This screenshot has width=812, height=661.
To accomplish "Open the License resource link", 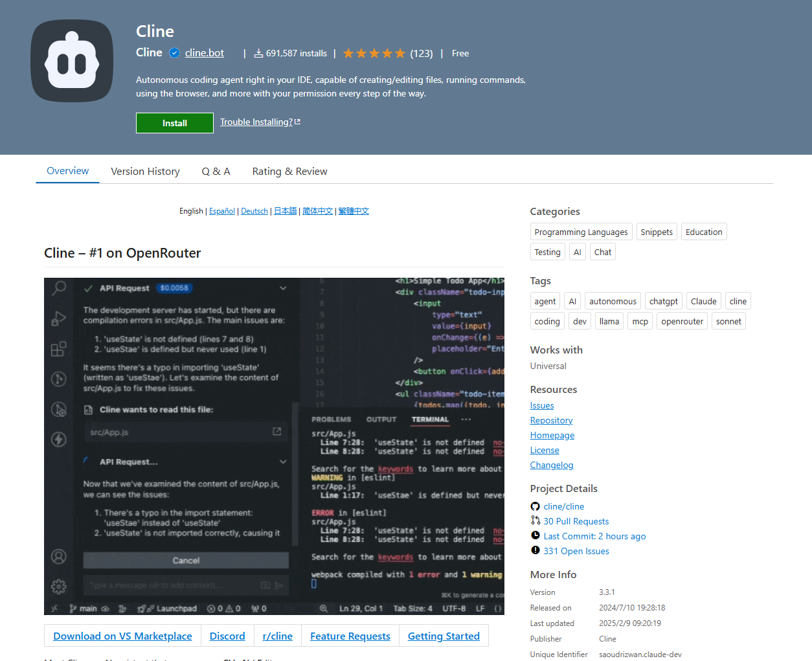I will pyautogui.click(x=545, y=450).
